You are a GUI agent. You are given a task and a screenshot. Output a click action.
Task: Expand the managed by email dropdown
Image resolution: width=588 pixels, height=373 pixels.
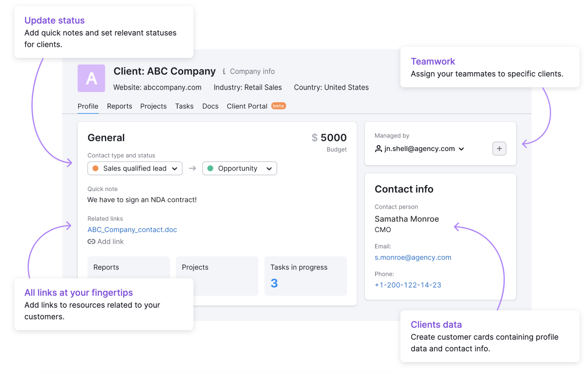coord(460,148)
